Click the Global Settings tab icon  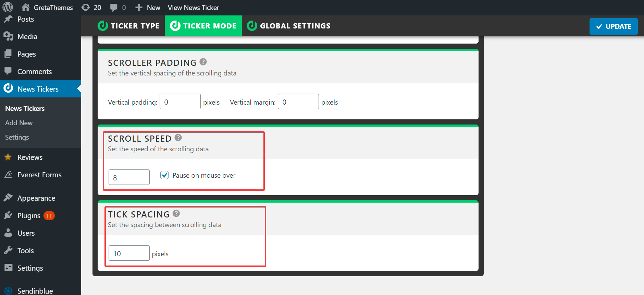[x=252, y=26]
